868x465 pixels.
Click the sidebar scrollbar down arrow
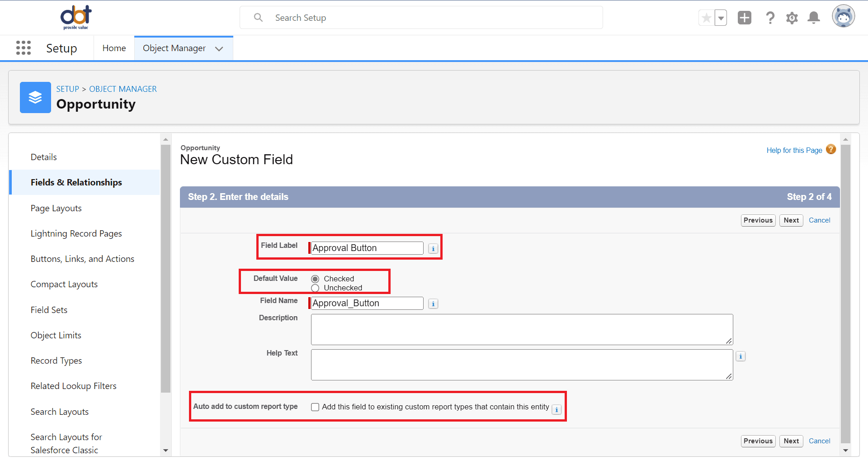coord(165,450)
